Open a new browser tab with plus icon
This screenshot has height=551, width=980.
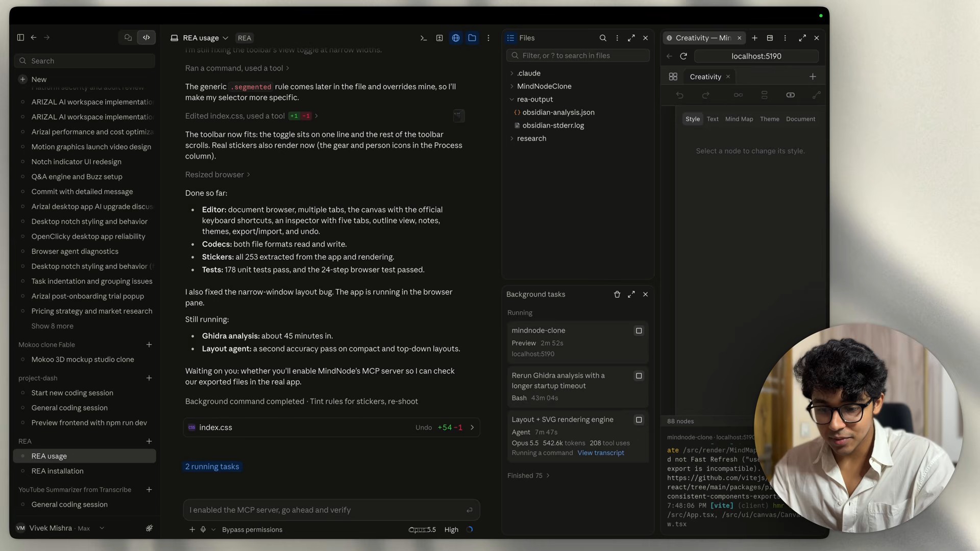(x=754, y=38)
